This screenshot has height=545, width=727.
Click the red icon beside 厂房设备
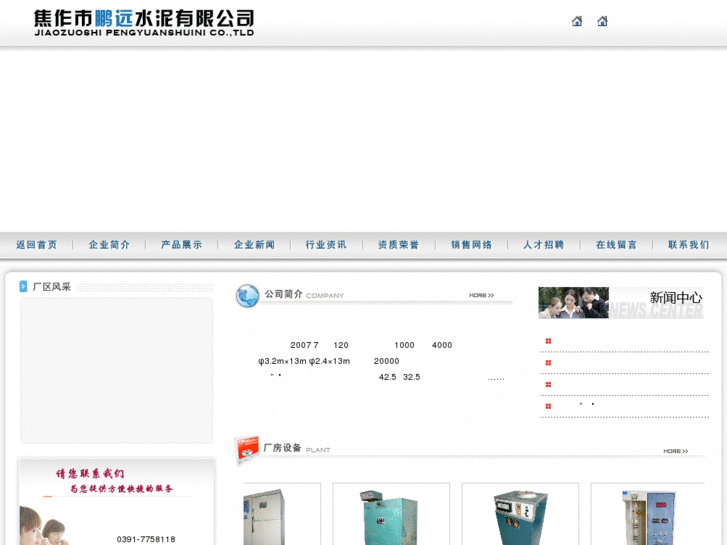[247, 449]
